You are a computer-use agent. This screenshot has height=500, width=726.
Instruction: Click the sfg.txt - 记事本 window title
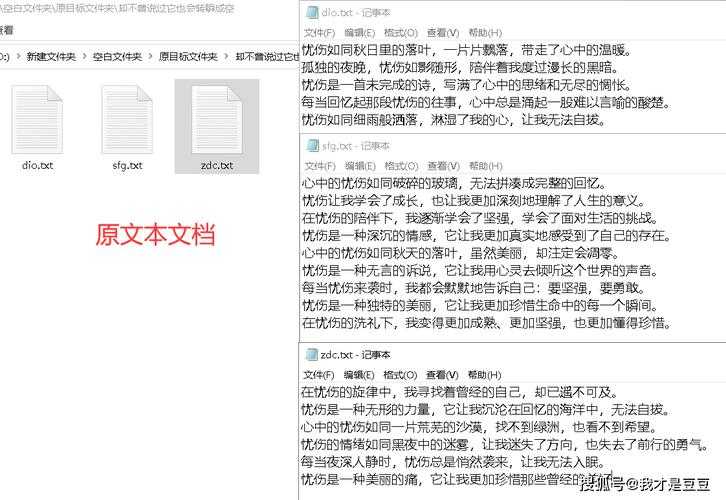click(357, 146)
